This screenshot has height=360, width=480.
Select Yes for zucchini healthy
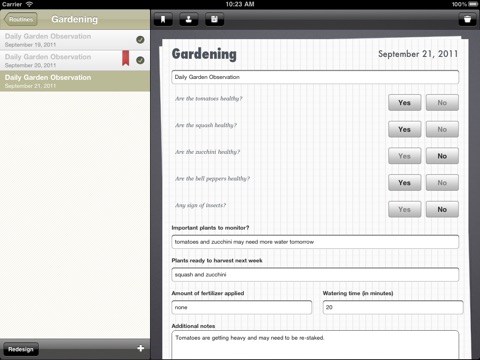click(x=404, y=156)
